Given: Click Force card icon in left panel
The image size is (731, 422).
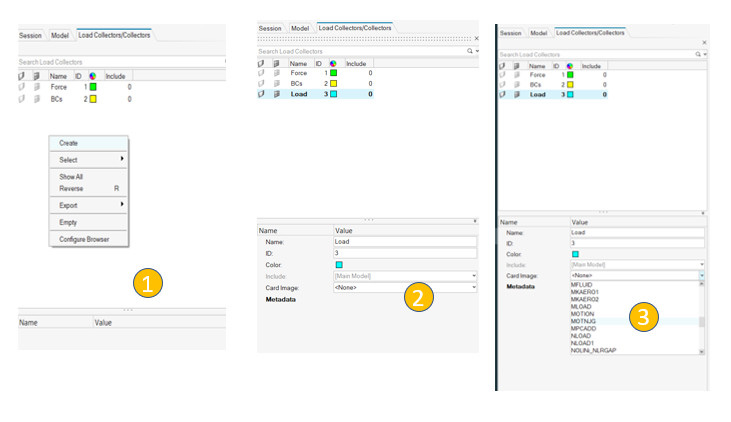Looking at the screenshot, I should pyautogui.click(x=37, y=87).
